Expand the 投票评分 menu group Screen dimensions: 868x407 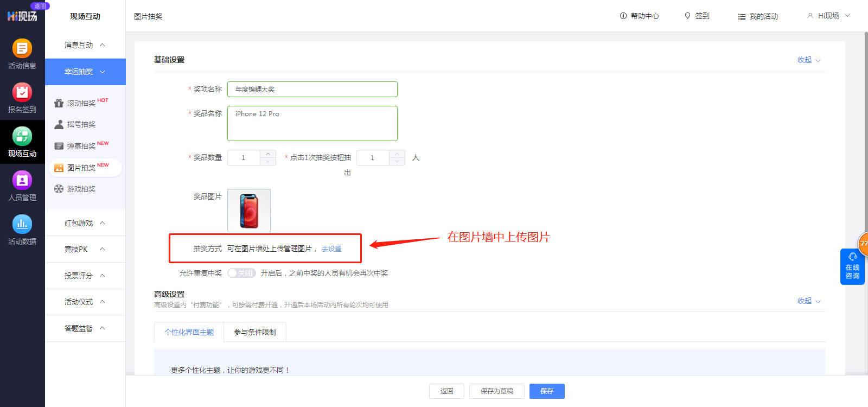(85, 276)
